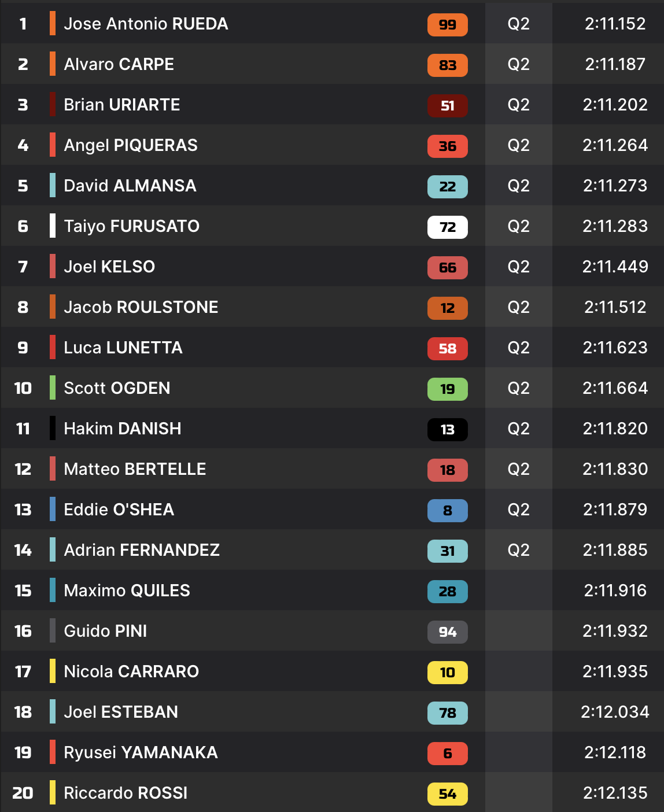Select the black number 13 badge
Viewport: 664px width, 812px height.
447,429
